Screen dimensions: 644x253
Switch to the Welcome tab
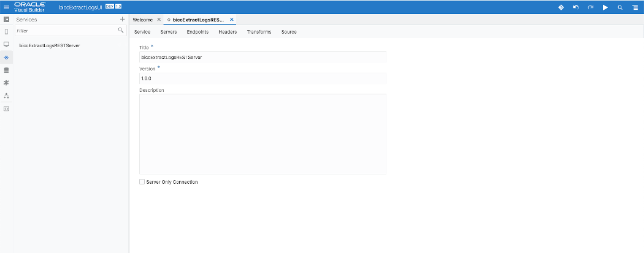[142, 20]
